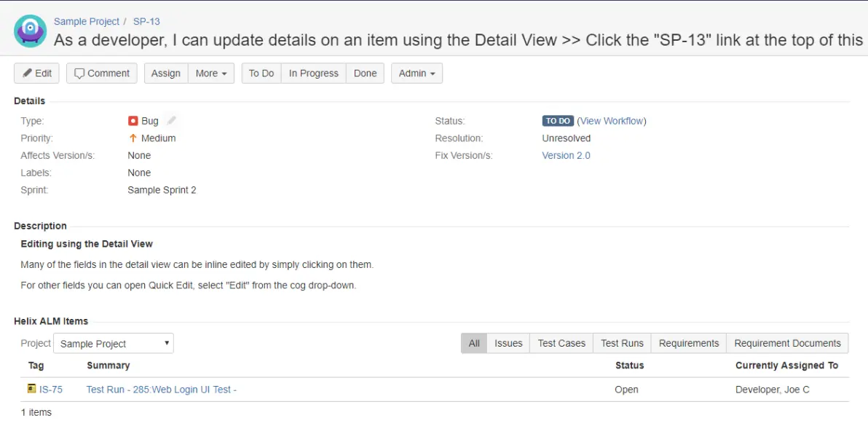Switch to the Test Cases tab

(561, 343)
